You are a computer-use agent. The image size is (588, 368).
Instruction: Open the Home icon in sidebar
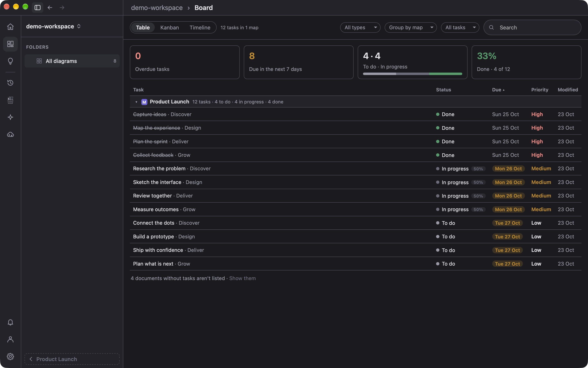click(10, 27)
